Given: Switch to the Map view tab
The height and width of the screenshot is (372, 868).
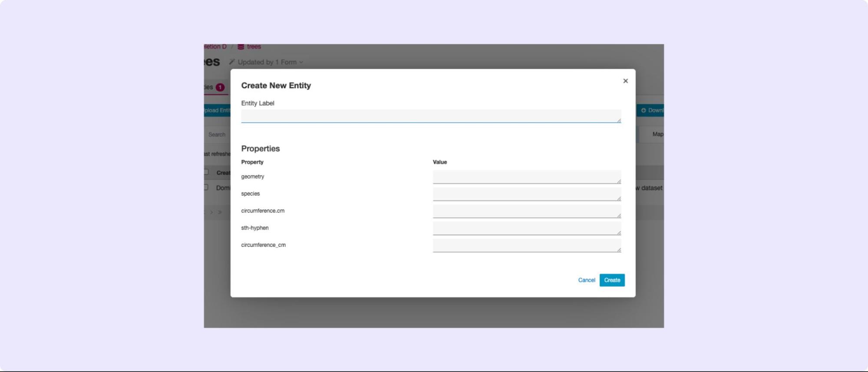Looking at the screenshot, I should pos(657,134).
